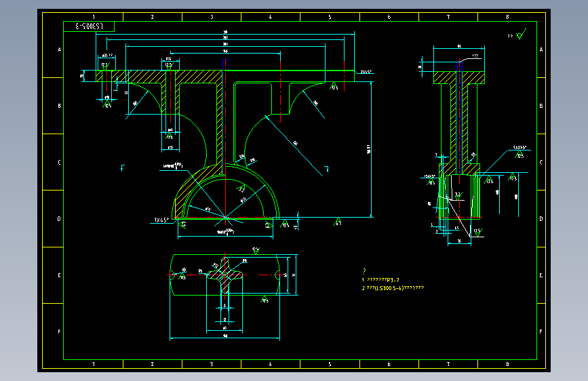Screen dimensions: 588x381
Task: Click zone number 4 on the bottom border
Action: pos(271,364)
